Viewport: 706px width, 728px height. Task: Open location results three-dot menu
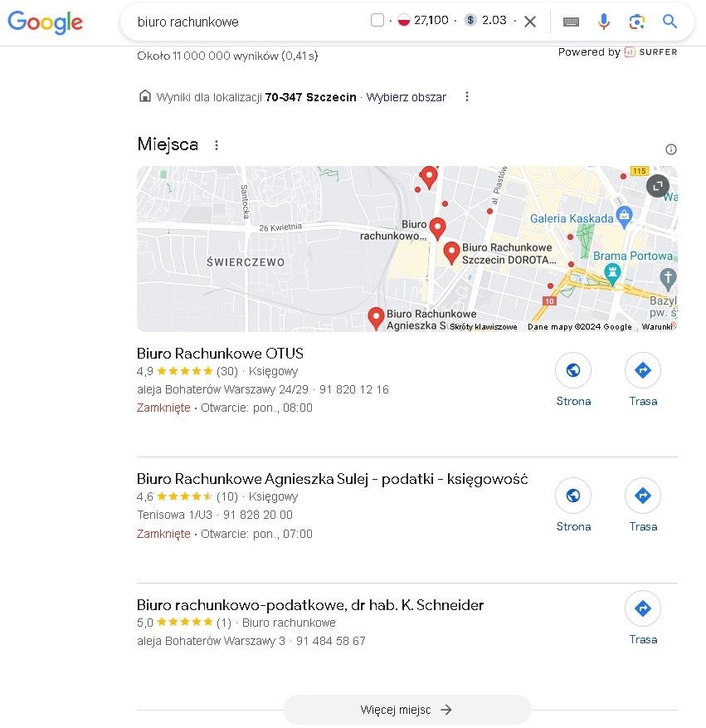tap(466, 96)
